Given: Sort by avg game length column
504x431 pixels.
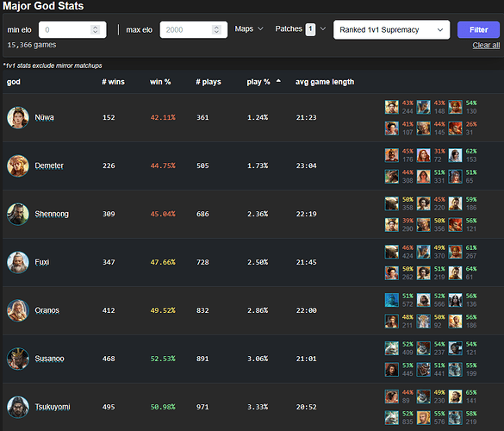Looking at the screenshot, I should coord(325,82).
